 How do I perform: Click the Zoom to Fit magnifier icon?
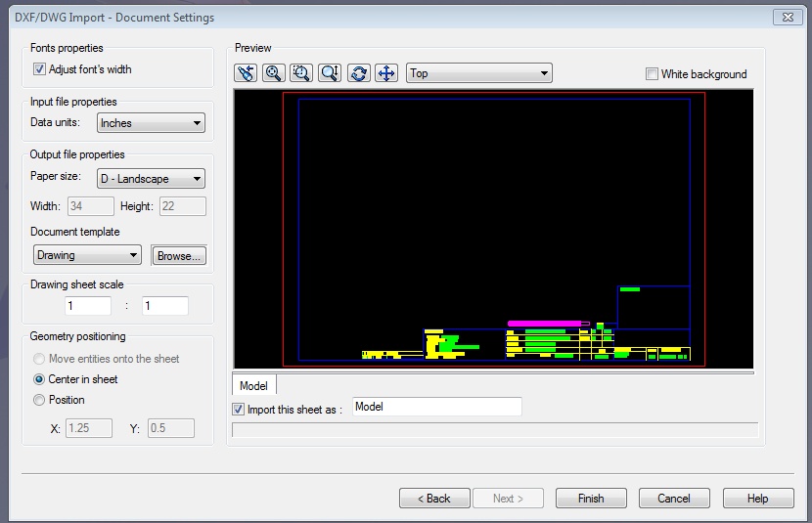click(x=273, y=73)
